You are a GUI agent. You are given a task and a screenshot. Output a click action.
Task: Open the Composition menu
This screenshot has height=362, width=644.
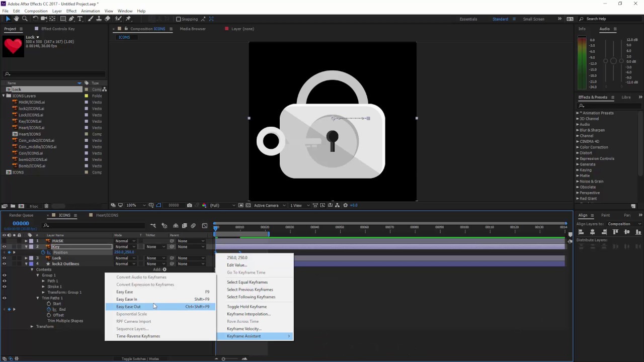coord(36,11)
